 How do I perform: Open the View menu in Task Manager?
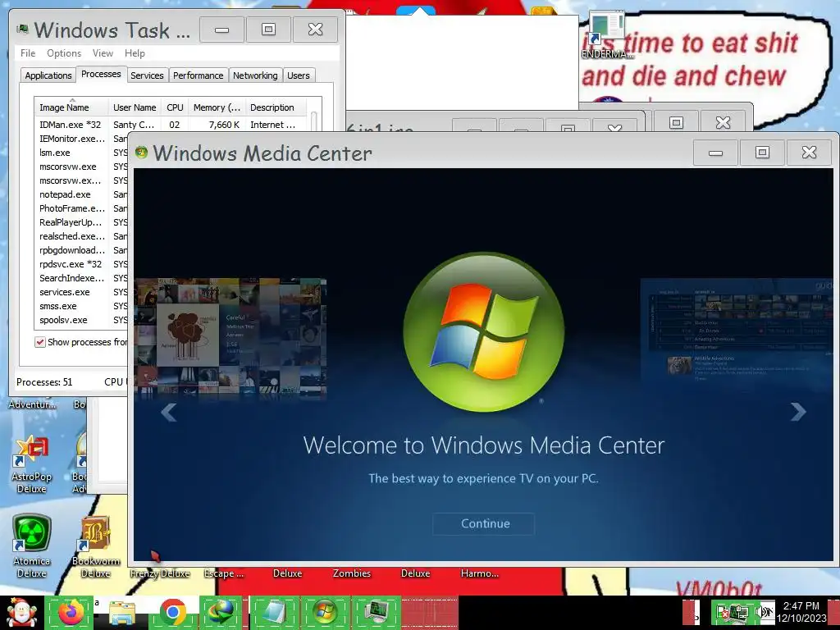click(x=103, y=53)
